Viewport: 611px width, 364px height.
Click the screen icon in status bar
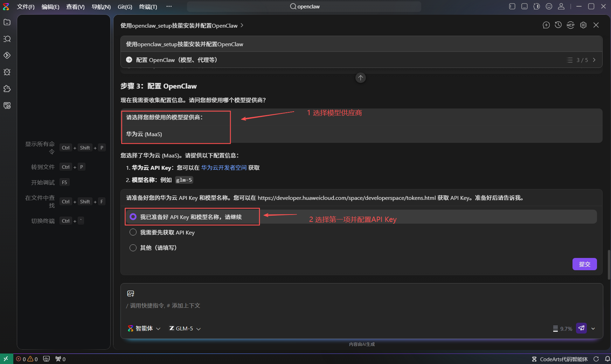click(x=46, y=359)
